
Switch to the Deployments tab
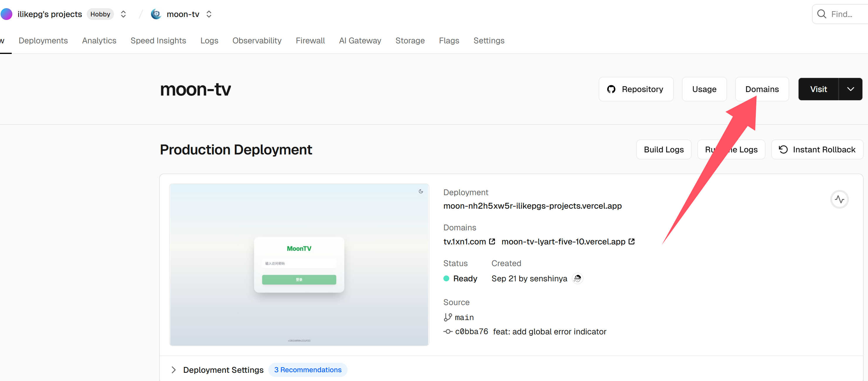(x=43, y=40)
